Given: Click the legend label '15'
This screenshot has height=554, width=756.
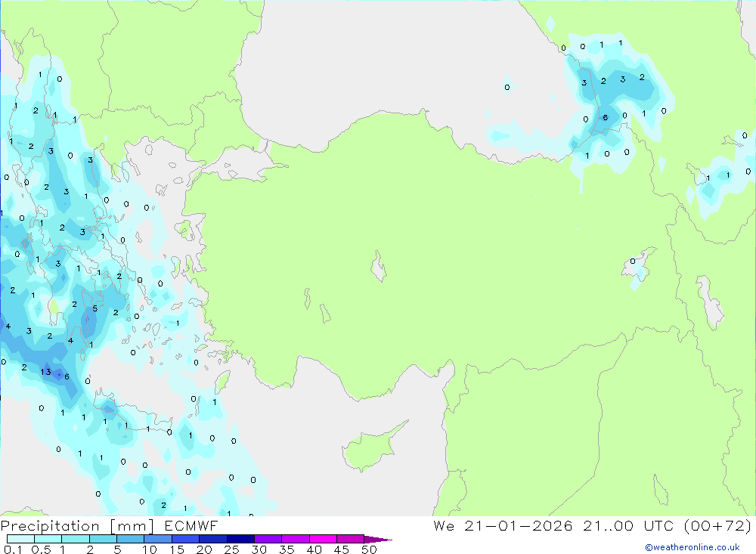Looking at the screenshot, I should pyautogui.click(x=177, y=549).
